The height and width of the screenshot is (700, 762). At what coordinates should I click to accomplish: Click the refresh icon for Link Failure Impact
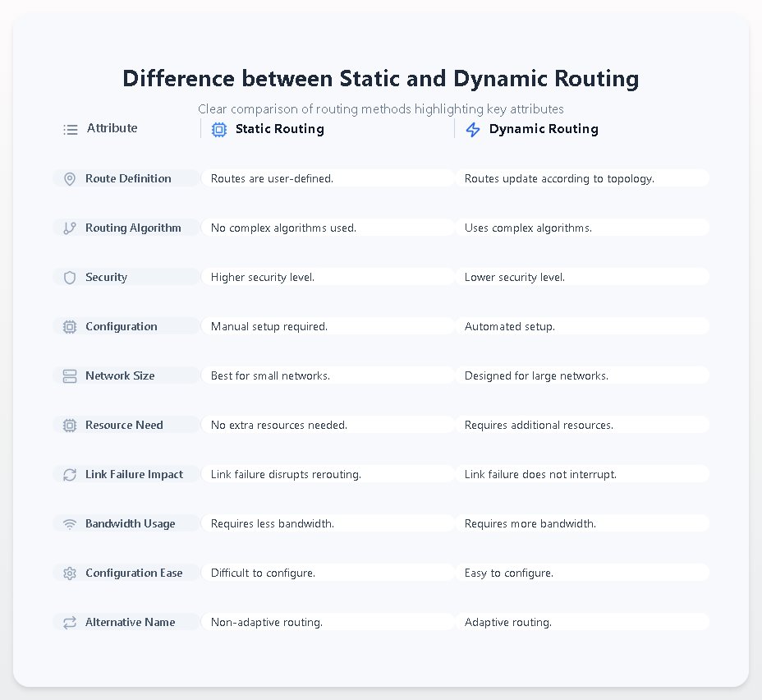[70, 474]
